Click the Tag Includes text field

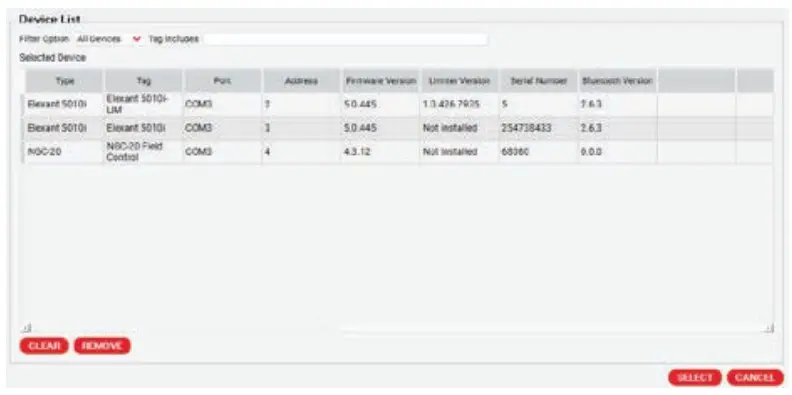tap(345, 39)
